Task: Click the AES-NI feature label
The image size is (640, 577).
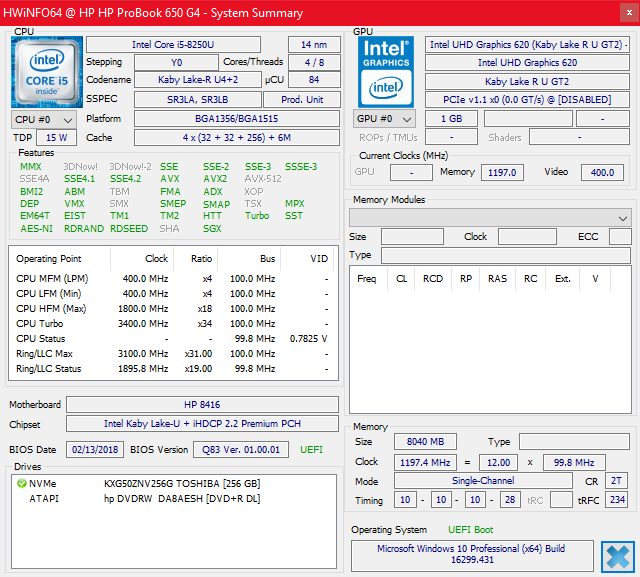Action: 36,229
